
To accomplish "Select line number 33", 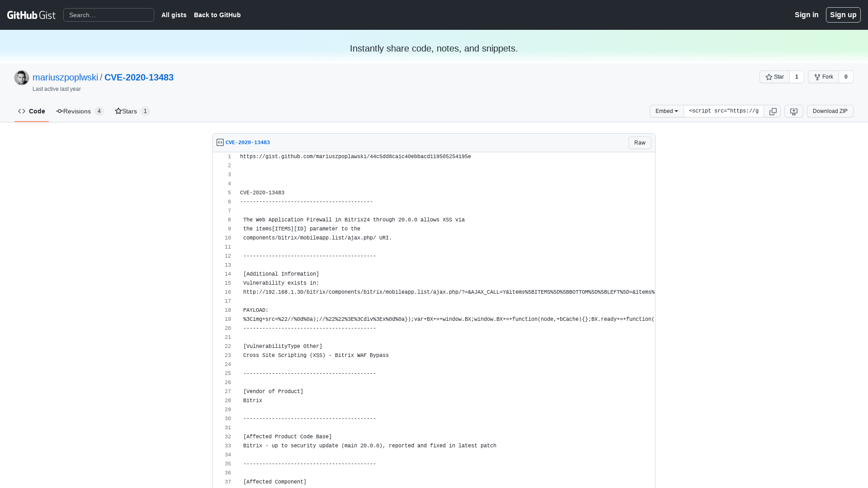I will [224, 446].
